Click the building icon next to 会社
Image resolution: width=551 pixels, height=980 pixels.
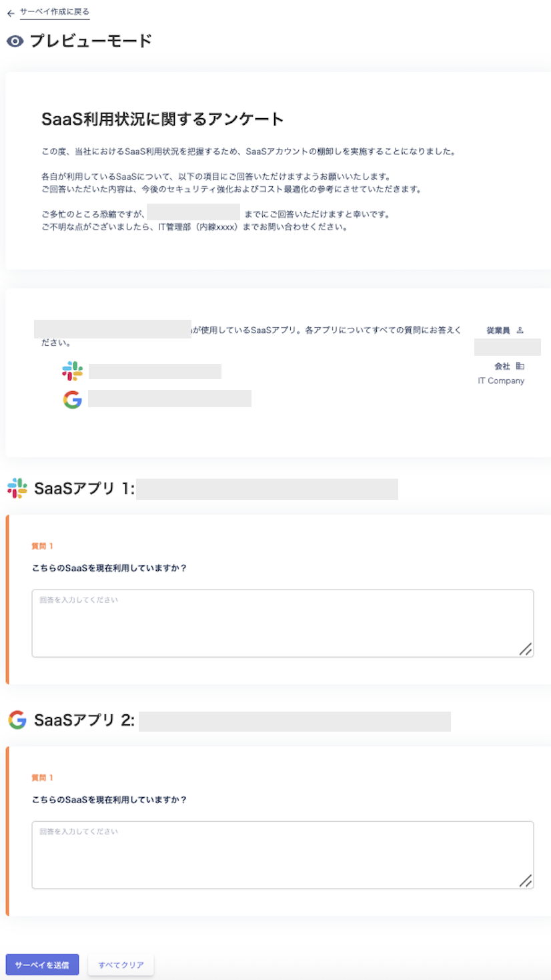click(520, 366)
